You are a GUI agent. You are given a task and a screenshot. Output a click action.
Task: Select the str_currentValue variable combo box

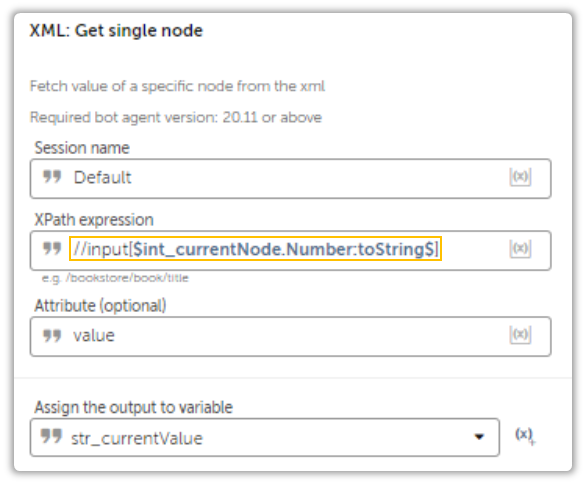(265, 437)
